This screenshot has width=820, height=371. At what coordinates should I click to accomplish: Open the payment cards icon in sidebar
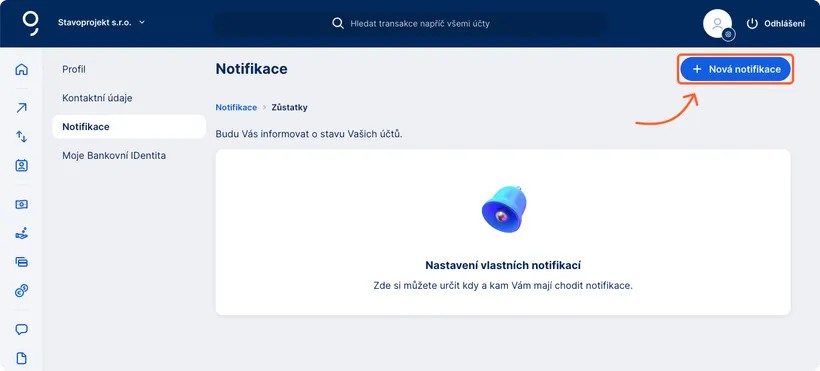[21, 262]
